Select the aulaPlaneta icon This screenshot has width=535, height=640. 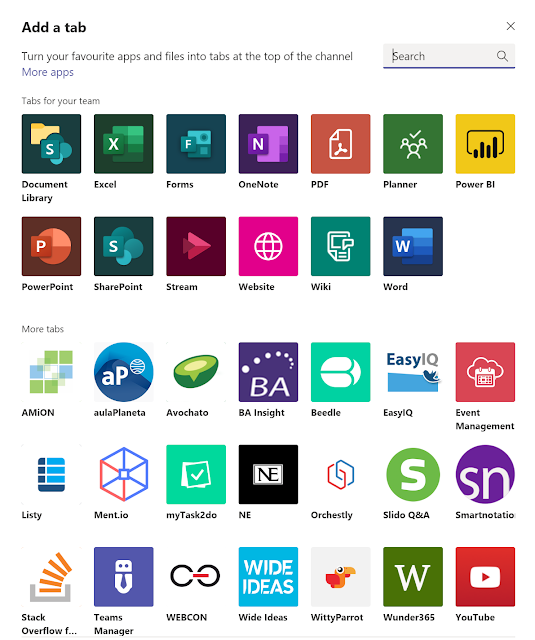click(x=123, y=372)
